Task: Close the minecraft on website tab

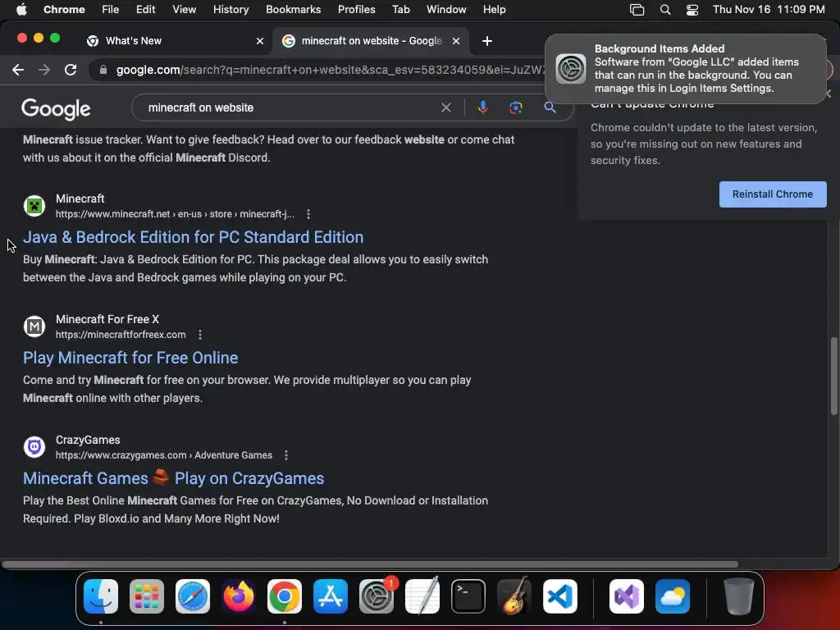Action: [456, 41]
